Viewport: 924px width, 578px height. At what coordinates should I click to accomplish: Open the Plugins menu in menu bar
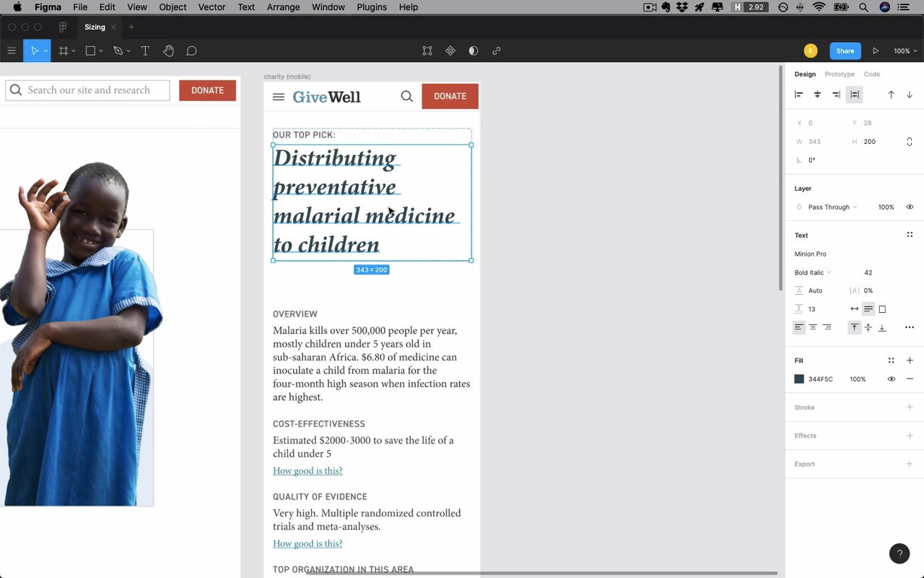(372, 7)
